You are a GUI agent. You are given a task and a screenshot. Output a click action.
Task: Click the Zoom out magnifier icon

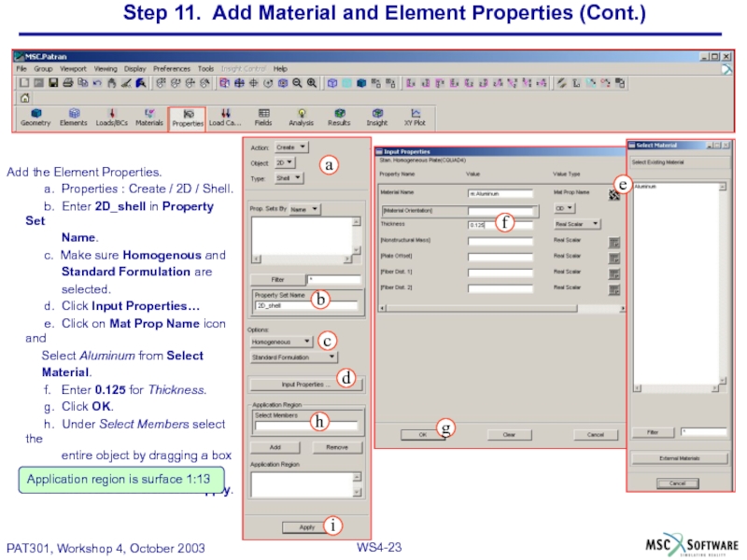[297, 83]
